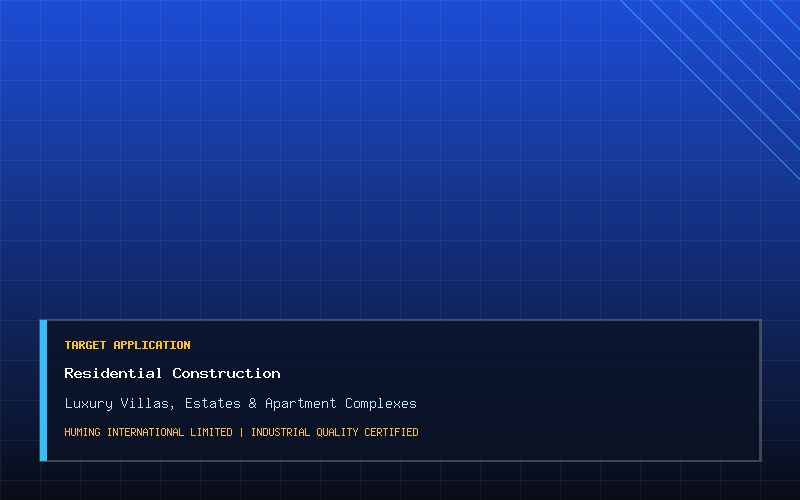
Task: Click the INDUSTRIAL QUALITY CERTIFIED text
Action: [x=335, y=432]
